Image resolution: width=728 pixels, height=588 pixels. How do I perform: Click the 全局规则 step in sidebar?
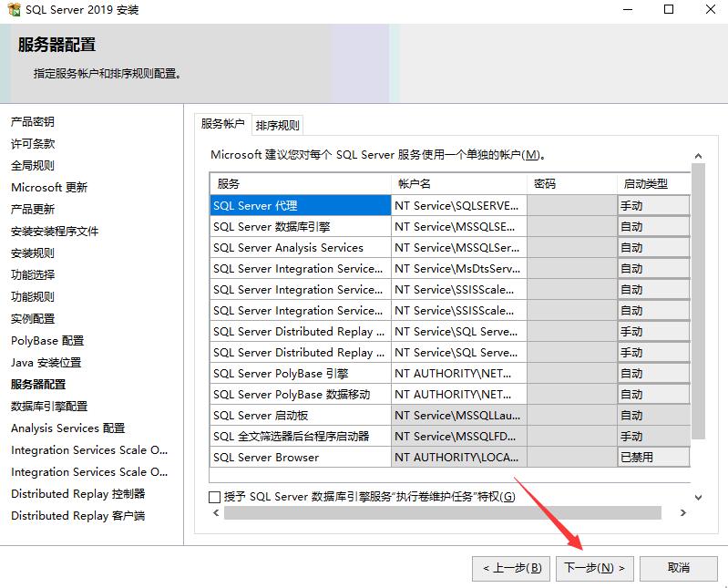33,165
